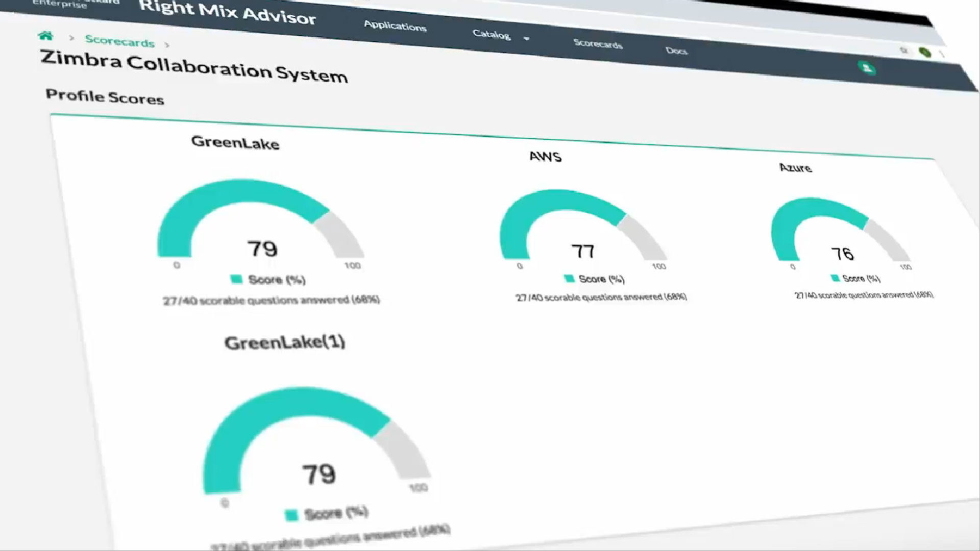
Task: Open the Docs navigation item
Action: [x=676, y=51]
